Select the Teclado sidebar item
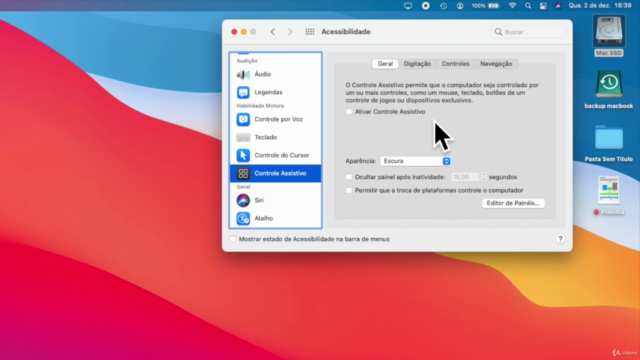The height and width of the screenshot is (360, 640). tap(275, 137)
